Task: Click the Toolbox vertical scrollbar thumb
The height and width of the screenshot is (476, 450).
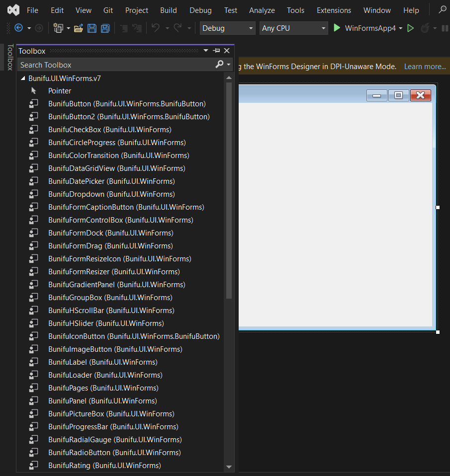Action: point(229,191)
